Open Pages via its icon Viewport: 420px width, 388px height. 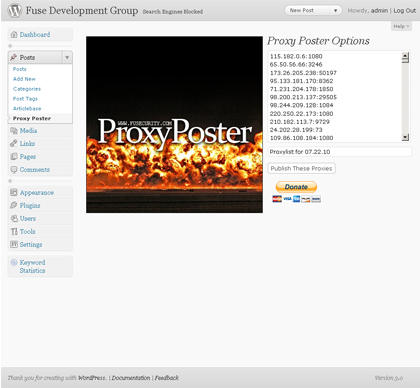pos(14,156)
